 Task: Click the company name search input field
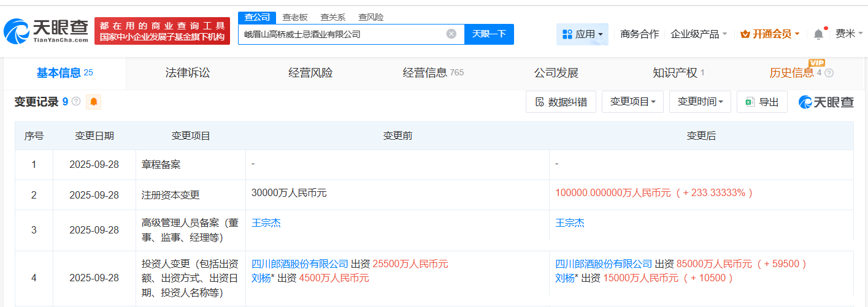click(x=340, y=34)
